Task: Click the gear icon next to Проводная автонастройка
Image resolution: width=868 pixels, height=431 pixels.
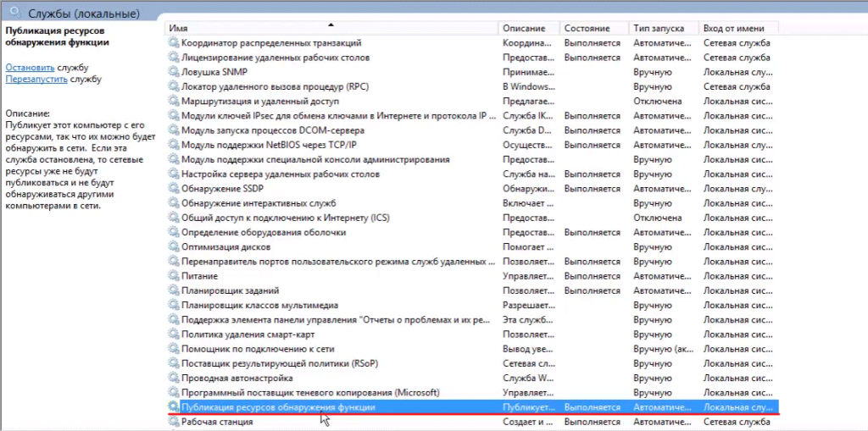Action: [x=174, y=378]
